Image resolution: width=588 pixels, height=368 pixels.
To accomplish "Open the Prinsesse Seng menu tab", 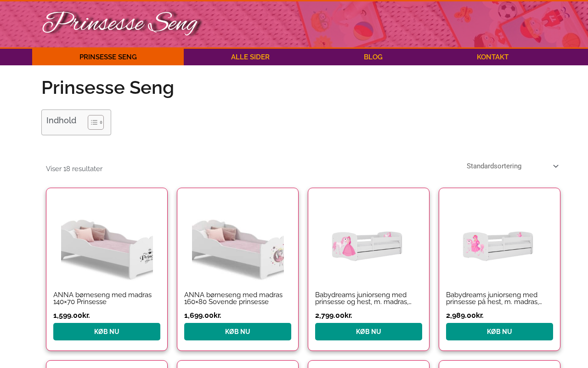I will (x=108, y=57).
